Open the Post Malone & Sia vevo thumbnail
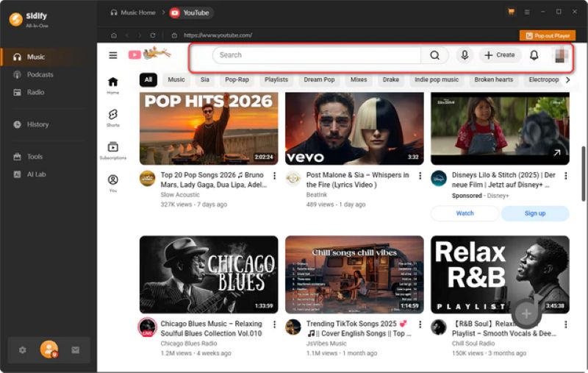The width and height of the screenshot is (588, 373). [x=354, y=129]
